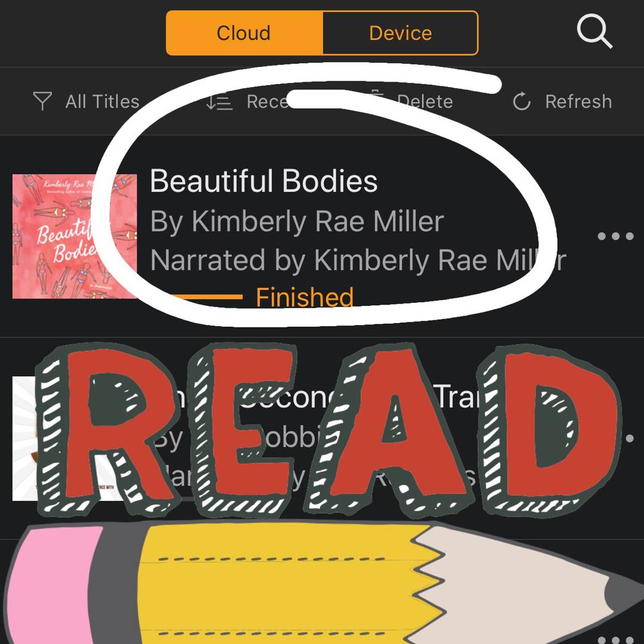The image size is (644, 644).
Task: Open the search magnifier icon
Action: 595,31
